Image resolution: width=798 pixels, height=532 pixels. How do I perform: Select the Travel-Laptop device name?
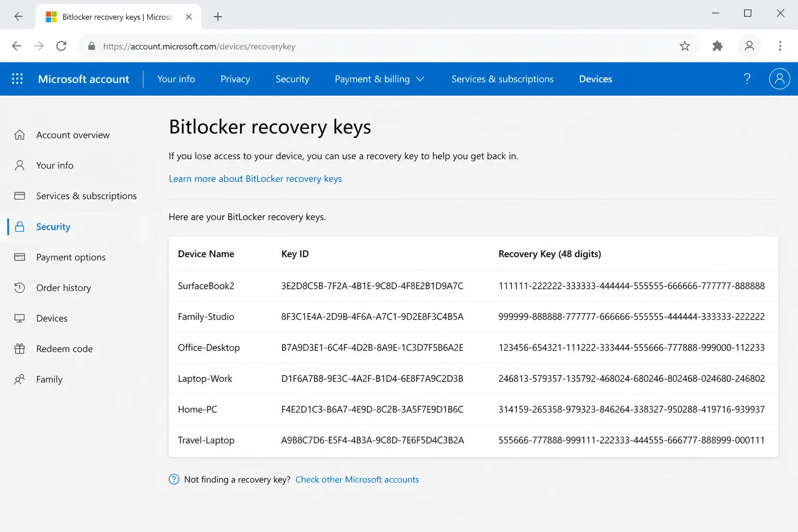point(206,440)
